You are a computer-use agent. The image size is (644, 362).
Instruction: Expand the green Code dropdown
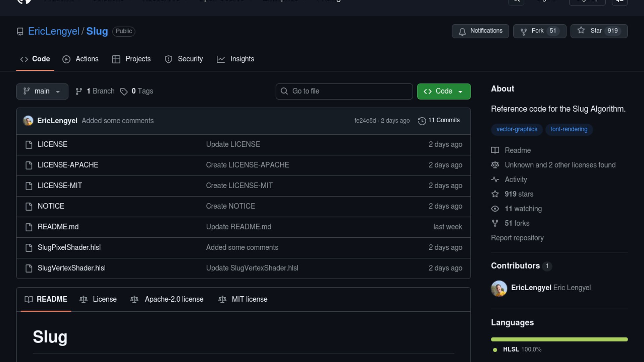tap(443, 91)
